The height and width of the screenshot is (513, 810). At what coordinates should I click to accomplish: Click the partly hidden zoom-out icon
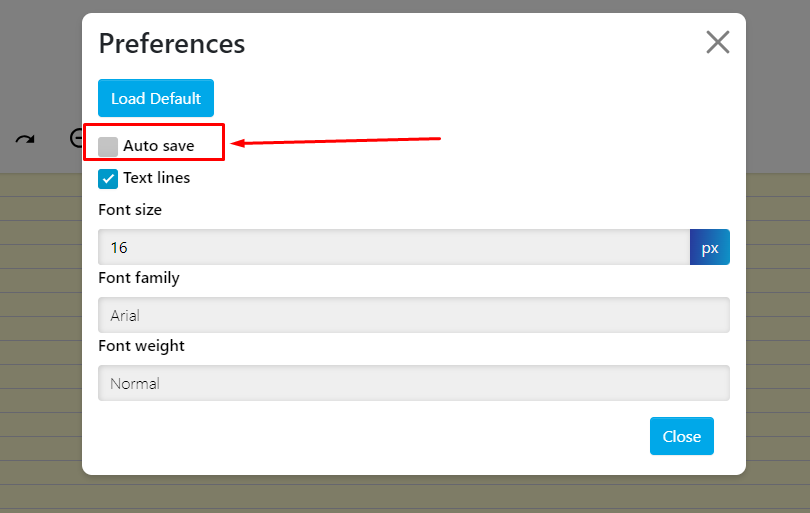(76, 138)
